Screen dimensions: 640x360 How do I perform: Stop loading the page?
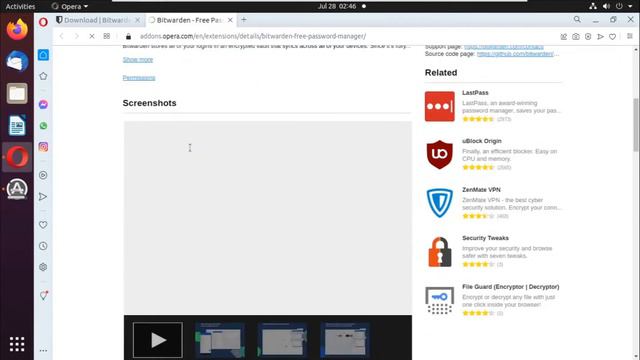pyautogui.click(x=92, y=36)
